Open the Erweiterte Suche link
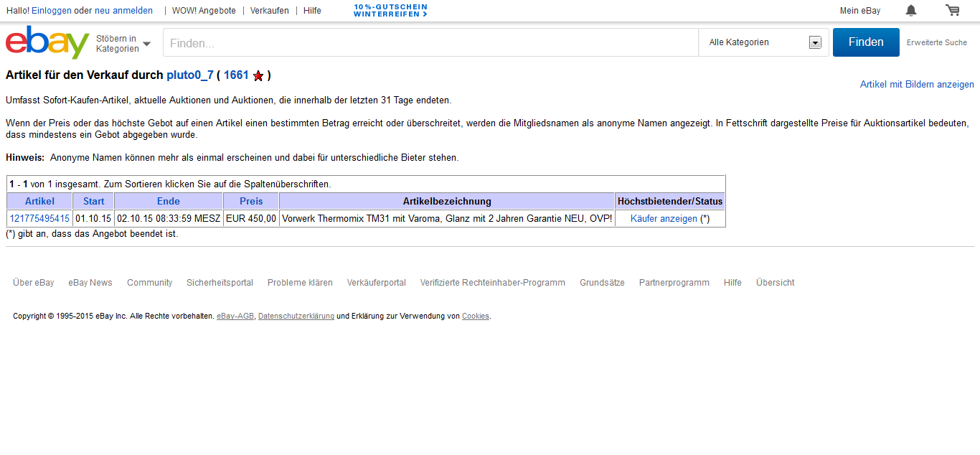This screenshot has width=980, height=455. 937,42
